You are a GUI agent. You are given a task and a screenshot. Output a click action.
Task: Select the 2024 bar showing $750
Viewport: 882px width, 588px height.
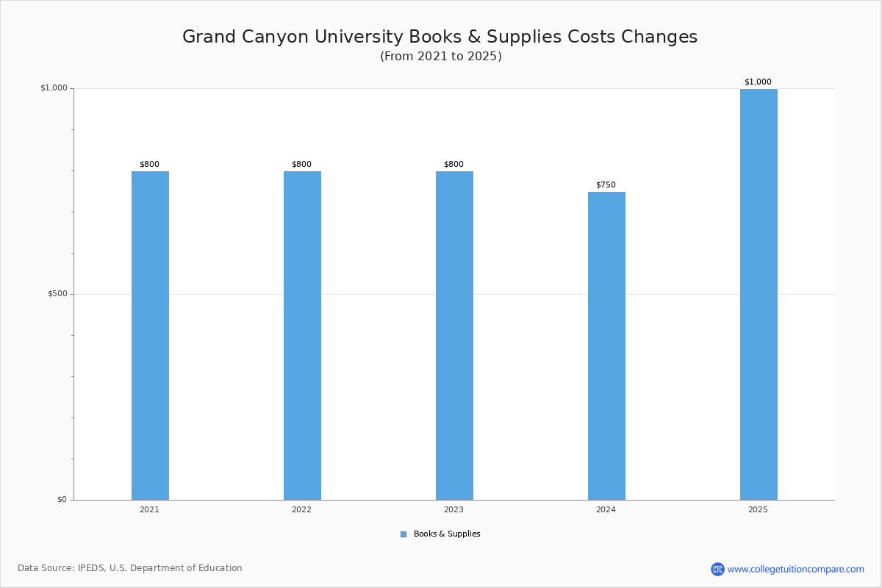[x=606, y=345]
